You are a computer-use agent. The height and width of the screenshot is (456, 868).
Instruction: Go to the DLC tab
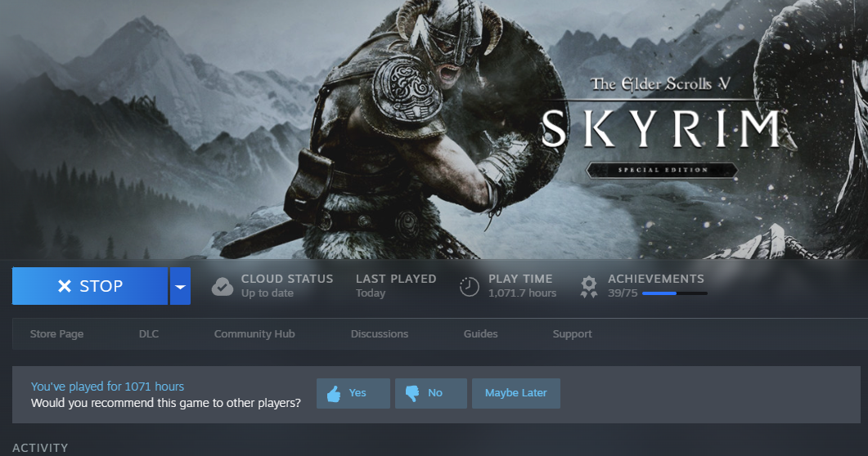(x=149, y=334)
